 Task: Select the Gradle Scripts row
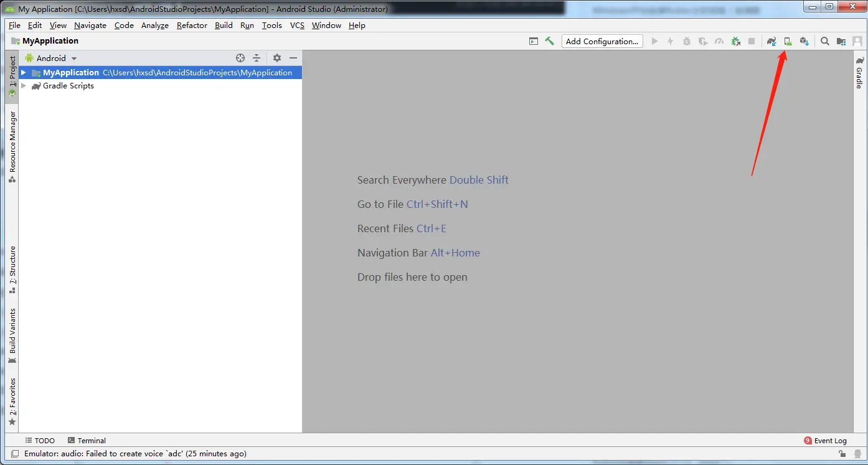coord(160,86)
